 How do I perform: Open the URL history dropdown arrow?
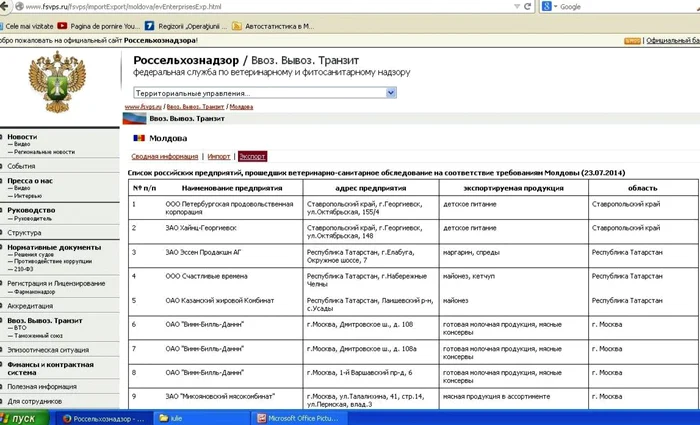(x=517, y=6)
